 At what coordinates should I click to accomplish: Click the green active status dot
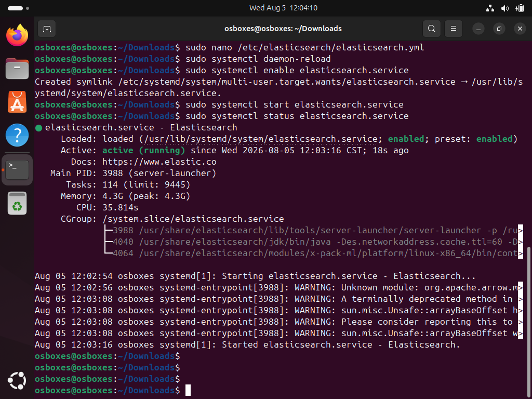[x=38, y=128]
